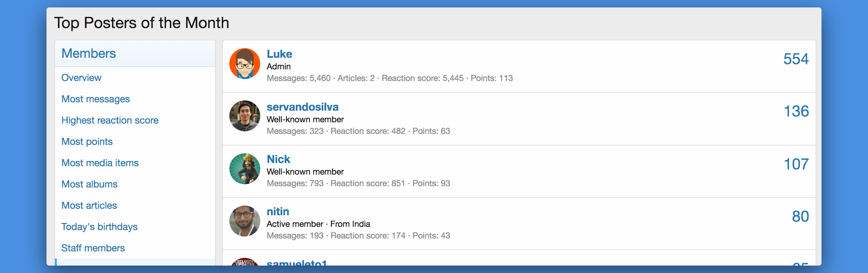Click samueleto1's partially visible avatar
Viewport: 868px width, 273px height.
[x=245, y=262]
